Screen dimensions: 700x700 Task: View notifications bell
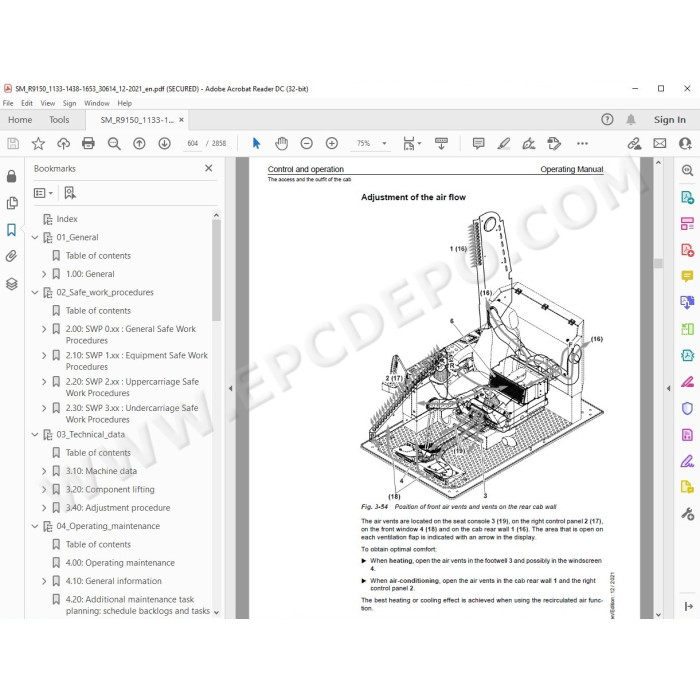630,119
